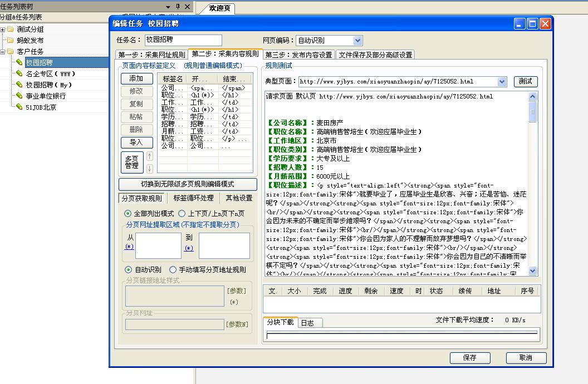Close the 编辑任务 dialog
Screen dimensions: 588x384
tap(545, 24)
